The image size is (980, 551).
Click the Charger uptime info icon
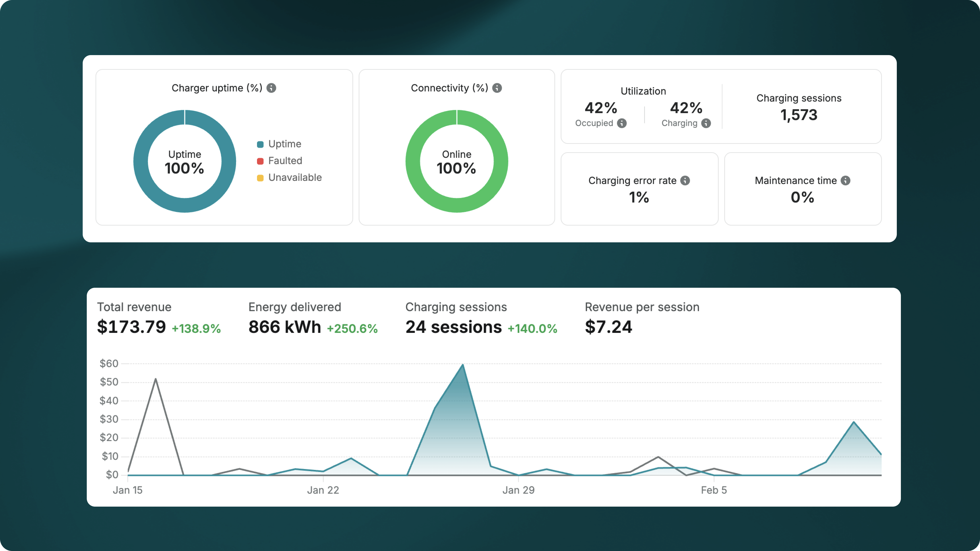pyautogui.click(x=271, y=88)
